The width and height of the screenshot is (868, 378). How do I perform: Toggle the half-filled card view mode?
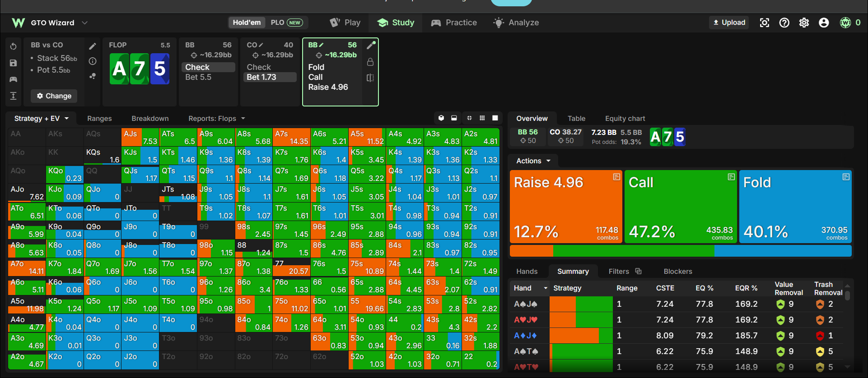click(454, 118)
